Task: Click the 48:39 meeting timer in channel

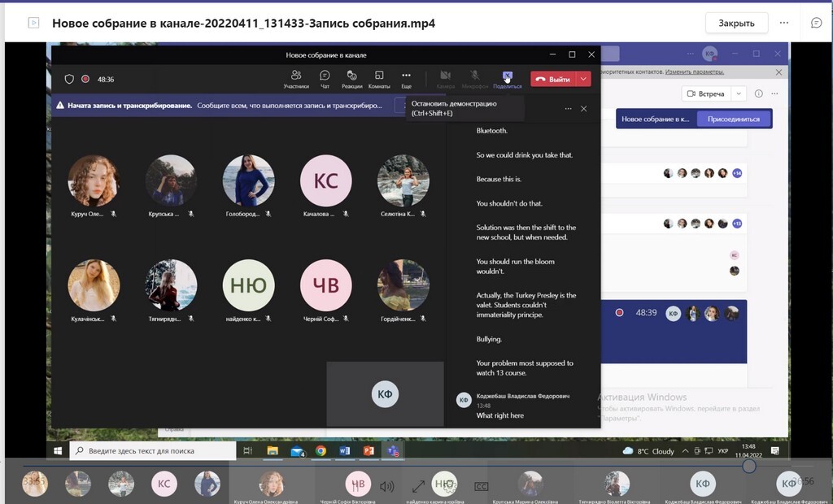Action: tap(646, 313)
